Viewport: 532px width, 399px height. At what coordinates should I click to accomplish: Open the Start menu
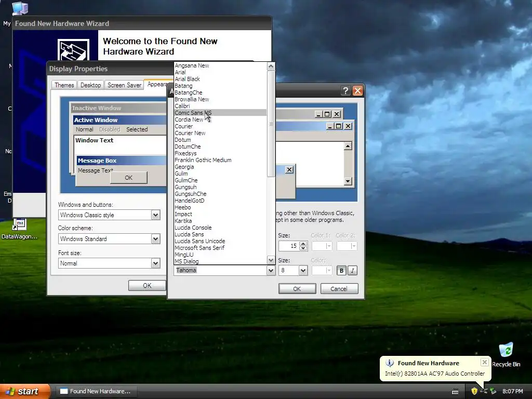[x=25, y=391]
